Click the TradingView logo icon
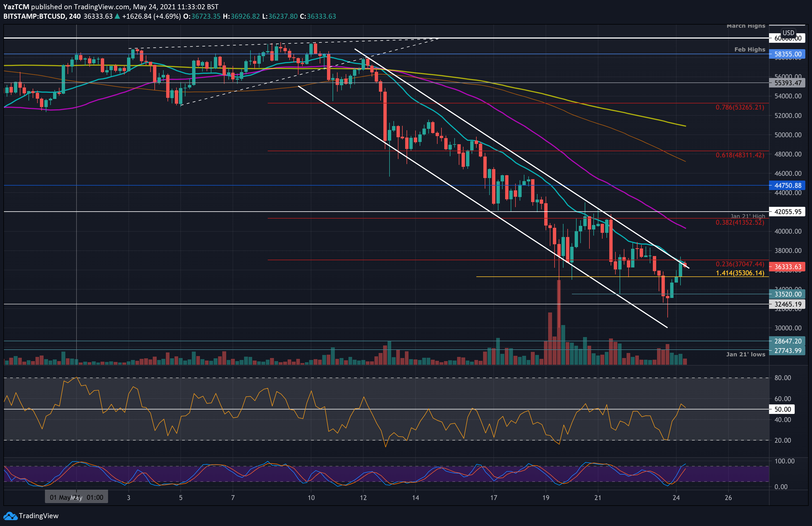 [x=10, y=516]
